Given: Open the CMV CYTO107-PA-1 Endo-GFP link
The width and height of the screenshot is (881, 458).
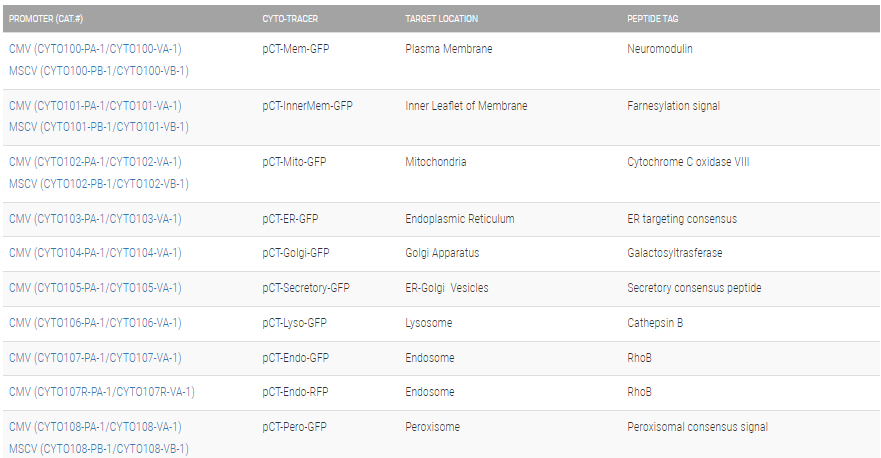Looking at the screenshot, I should tap(95, 358).
